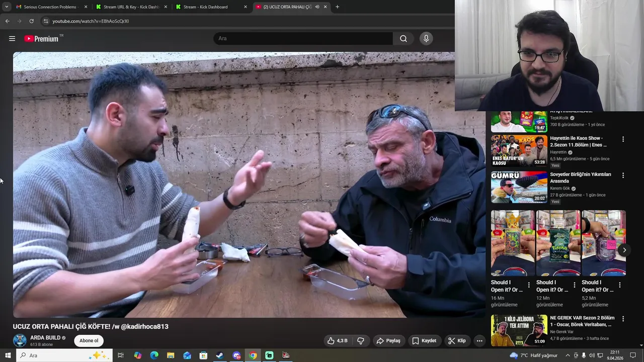Open second Short with 12 Mn views
The width and height of the screenshot is (644, 362).
coord(558,243)
